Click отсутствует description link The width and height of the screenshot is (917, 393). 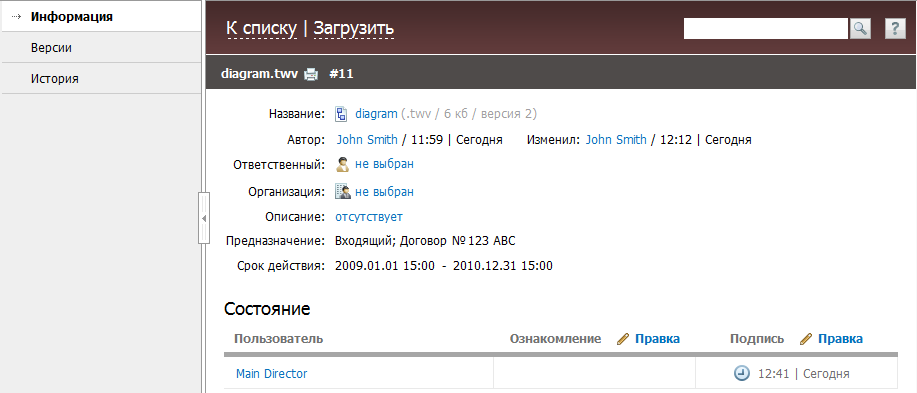coord(369,217)
